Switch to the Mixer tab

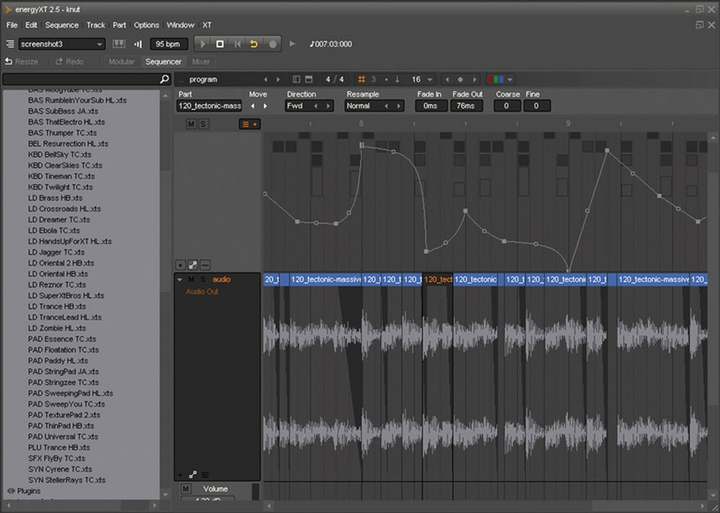coord(201,62)
